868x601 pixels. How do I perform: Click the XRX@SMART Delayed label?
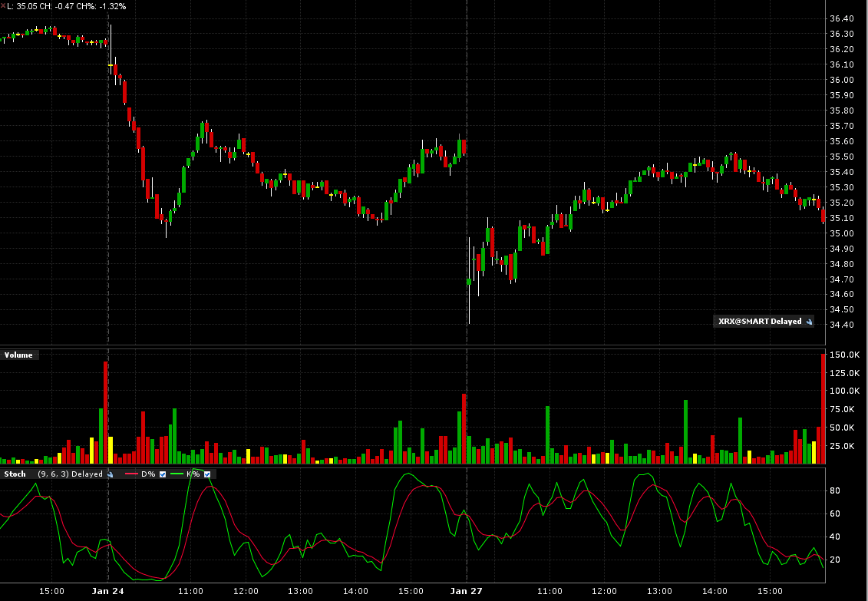(x=760, y=322)
